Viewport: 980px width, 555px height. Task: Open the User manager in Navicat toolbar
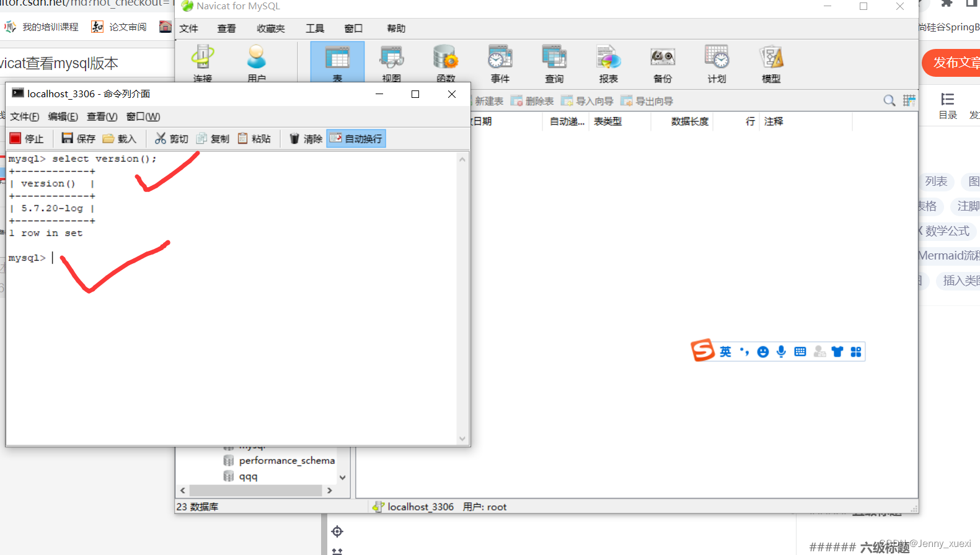(256, 63)
